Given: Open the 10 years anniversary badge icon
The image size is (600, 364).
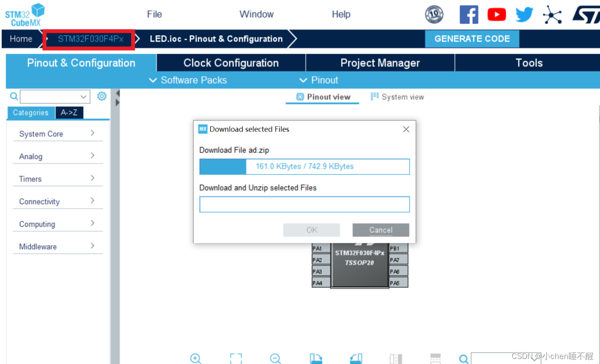Looking at the screenshot, I should (x=434, y=15).
